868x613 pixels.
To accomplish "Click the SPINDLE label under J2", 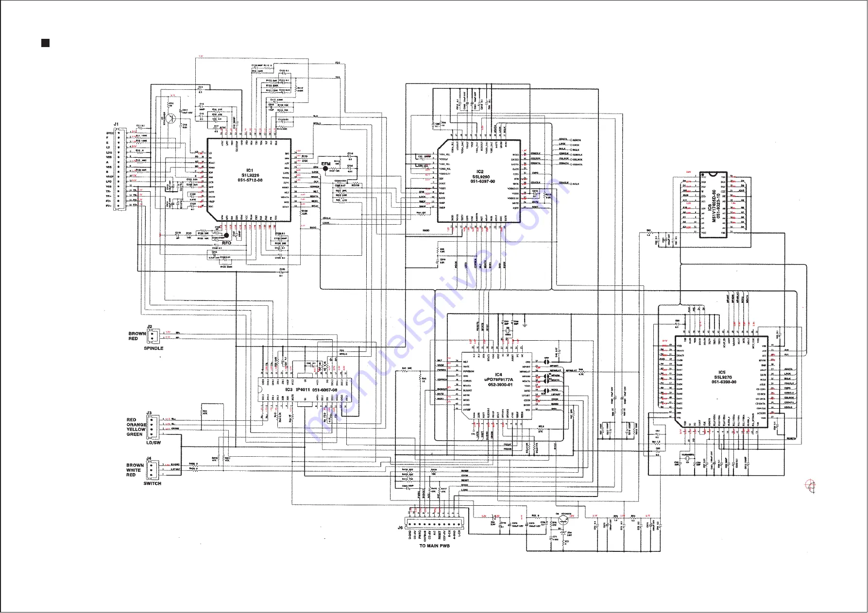I will coord(153,348).
